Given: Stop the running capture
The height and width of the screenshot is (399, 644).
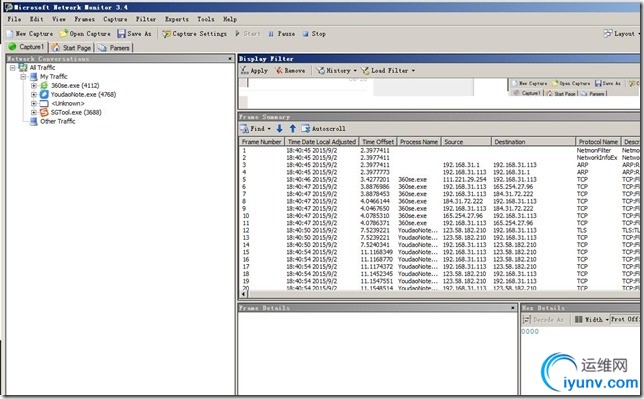Looking at the screenshot, I should (314, 34).
